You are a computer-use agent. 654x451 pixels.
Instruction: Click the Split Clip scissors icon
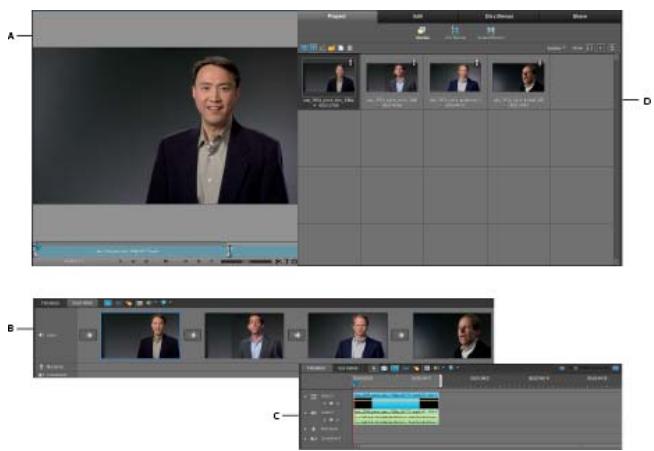coord(278,262)
